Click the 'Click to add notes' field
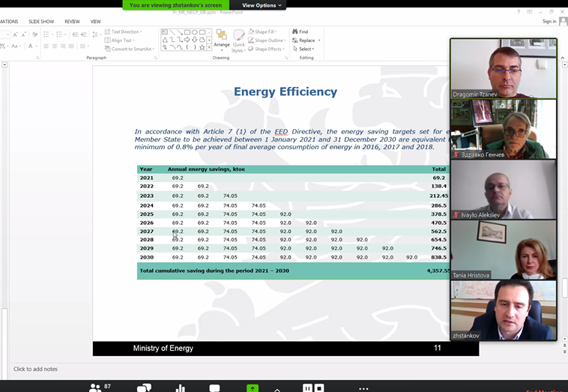 [x=35, y=369]
